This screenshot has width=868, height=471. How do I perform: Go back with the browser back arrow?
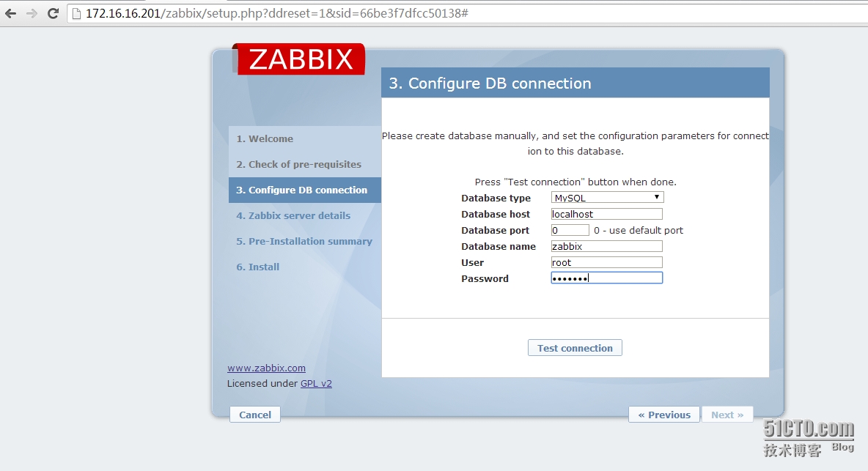[x=10, y=13]
